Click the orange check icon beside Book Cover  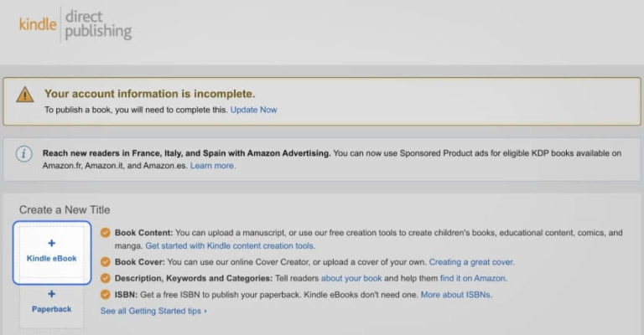[106, 261]
